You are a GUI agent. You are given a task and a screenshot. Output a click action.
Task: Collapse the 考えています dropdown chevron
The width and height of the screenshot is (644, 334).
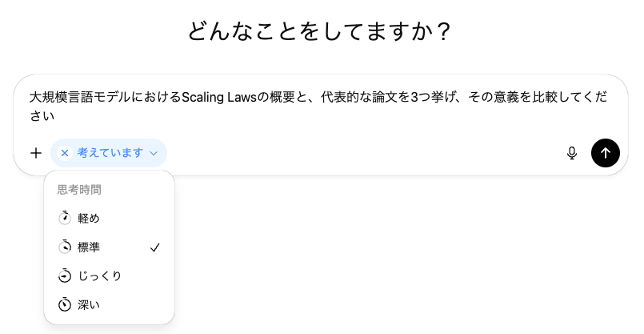(154, 153)
